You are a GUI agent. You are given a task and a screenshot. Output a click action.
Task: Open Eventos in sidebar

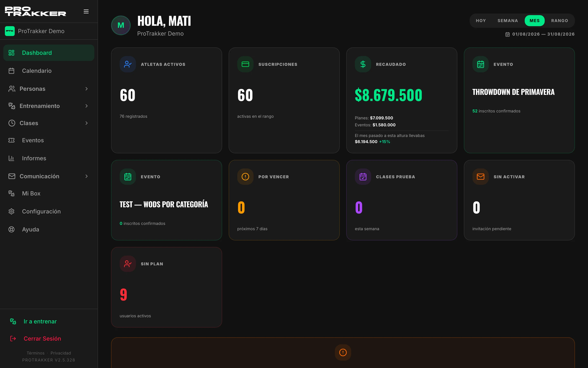point(49,140)
